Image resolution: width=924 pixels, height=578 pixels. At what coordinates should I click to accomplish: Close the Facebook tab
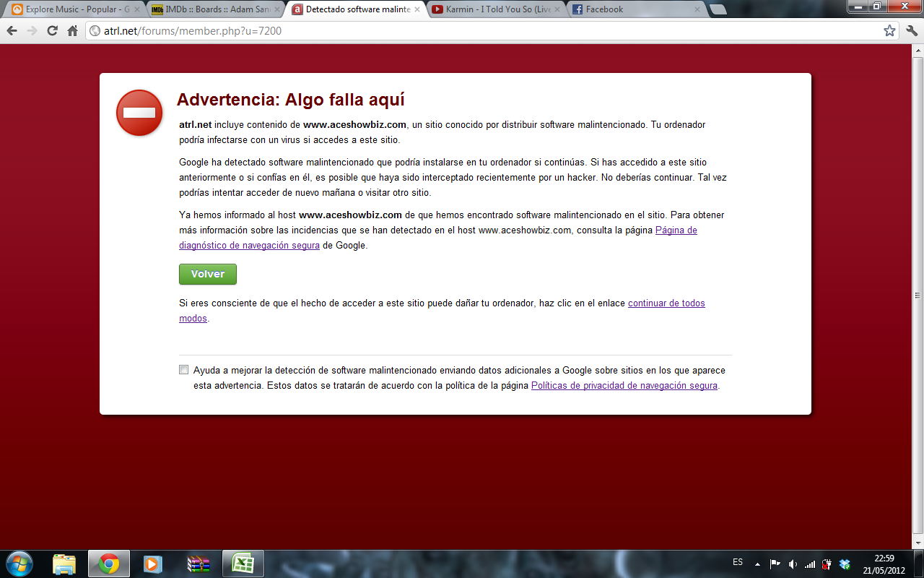[x=697, y=9]
